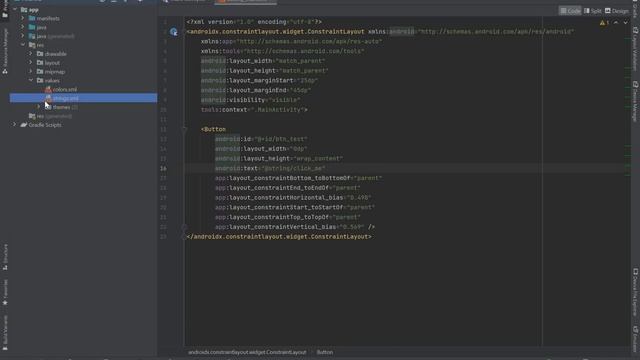The image size is (640, 360).
Task: Collapse the app module in the project tree
Action: (15, 9)
